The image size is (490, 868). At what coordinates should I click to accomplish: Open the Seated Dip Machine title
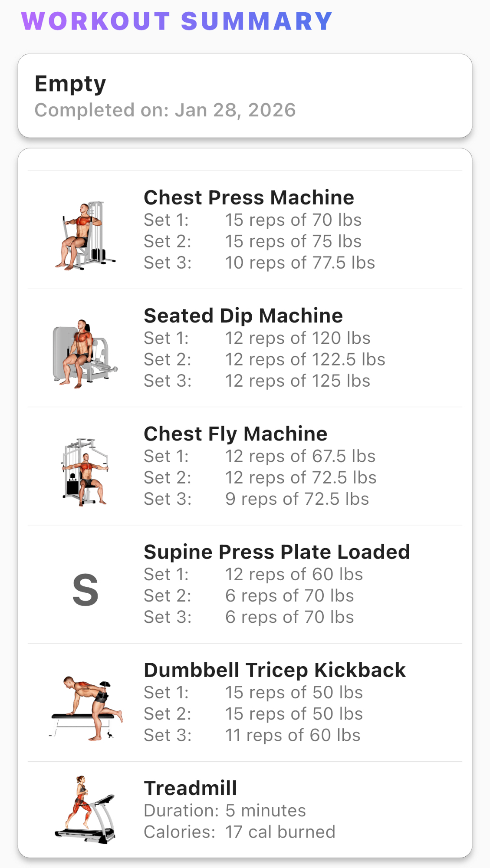coord(243,316)
